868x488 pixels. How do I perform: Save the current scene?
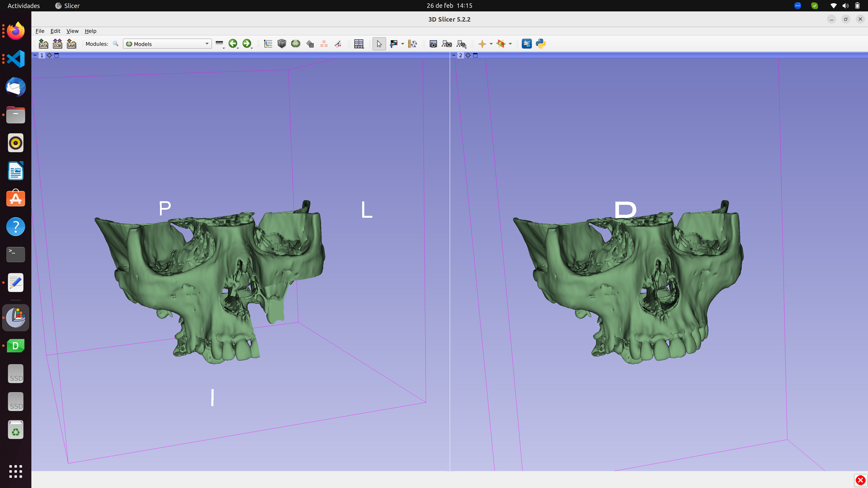[71, 43]
